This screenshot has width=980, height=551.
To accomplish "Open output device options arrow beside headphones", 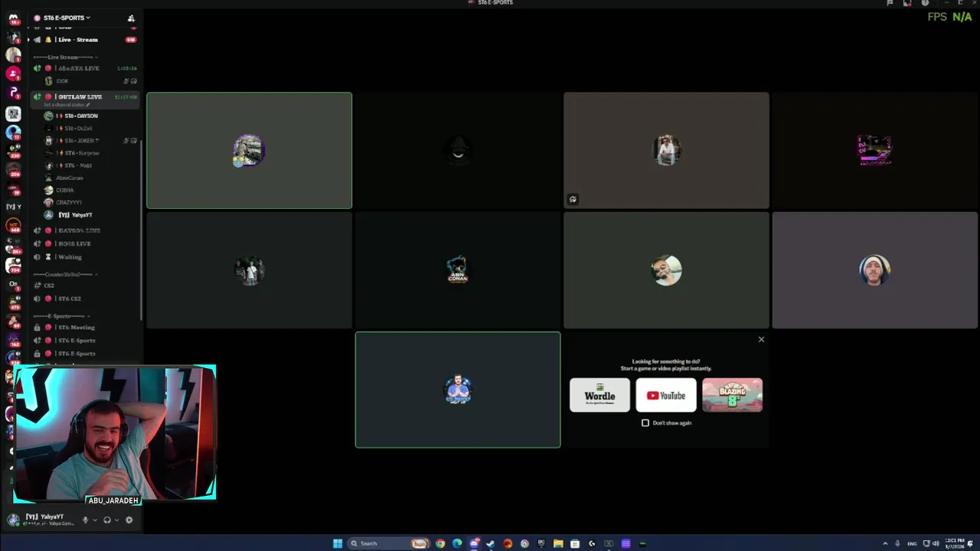I will [116, 520].
